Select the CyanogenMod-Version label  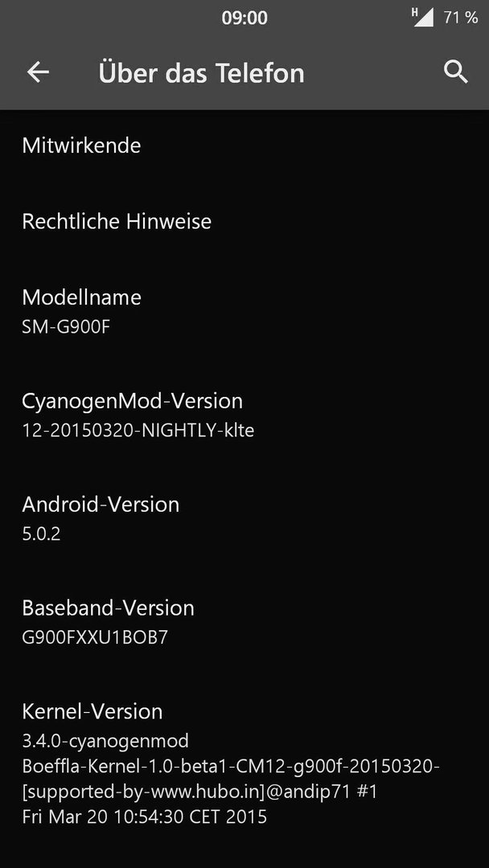pos(133,401)
